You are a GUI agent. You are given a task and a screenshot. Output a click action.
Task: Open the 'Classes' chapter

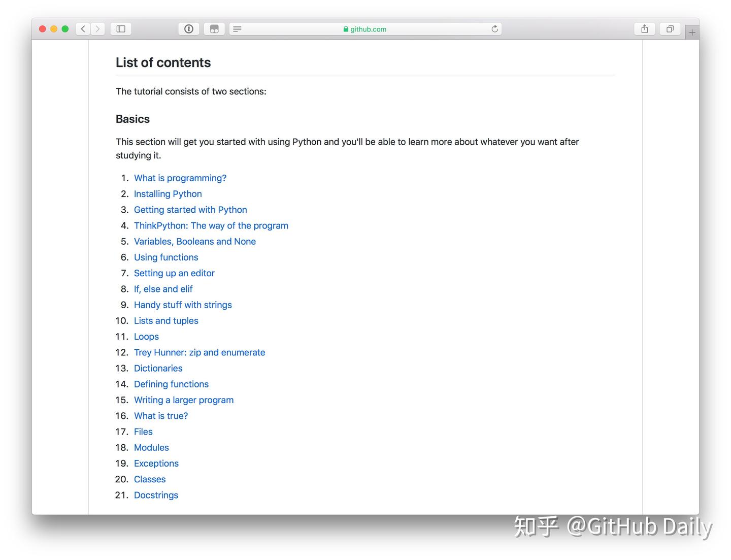[x=150, y=479]
